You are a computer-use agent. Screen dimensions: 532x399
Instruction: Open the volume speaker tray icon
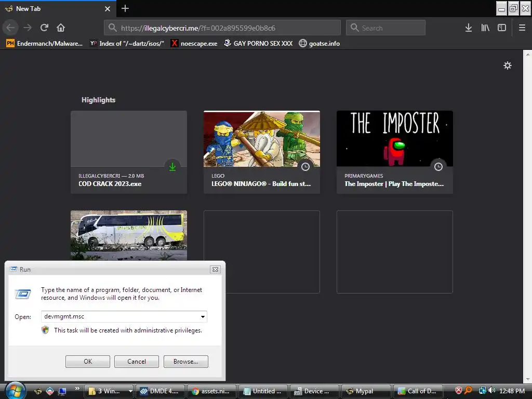coord(491,391)
